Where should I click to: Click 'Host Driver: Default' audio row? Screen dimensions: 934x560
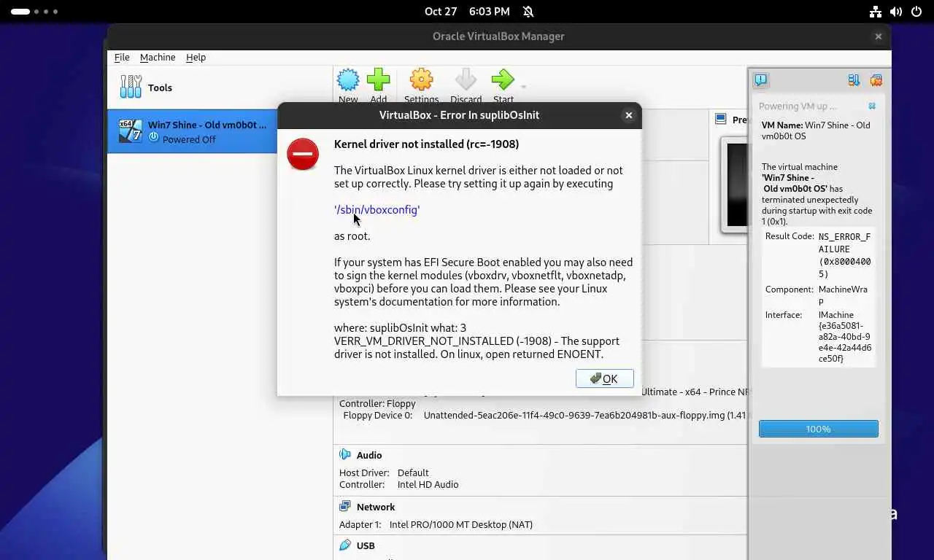pyautogui.click(x=384, y=472)
